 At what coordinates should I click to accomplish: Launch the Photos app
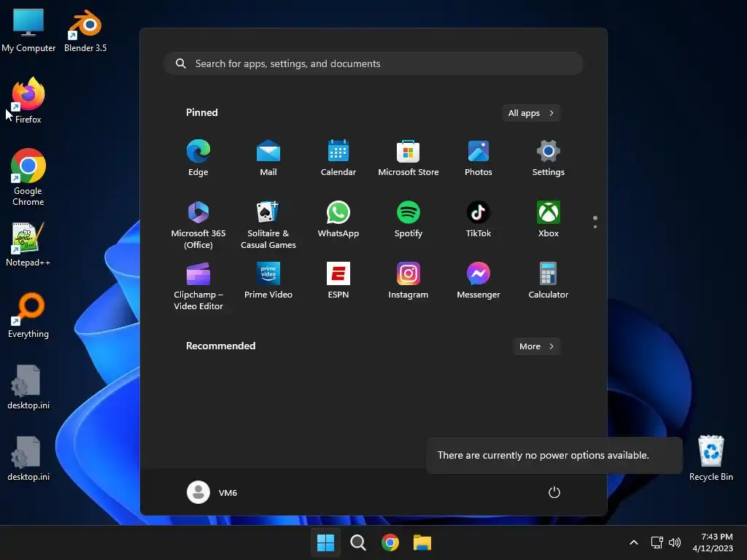[479, 158]
